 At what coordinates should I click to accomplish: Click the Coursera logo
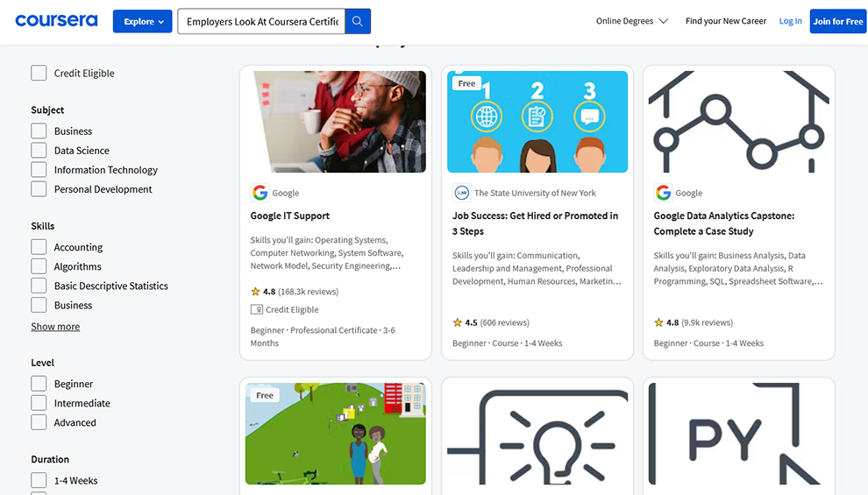pyautogui.click(x=56, y=21)
